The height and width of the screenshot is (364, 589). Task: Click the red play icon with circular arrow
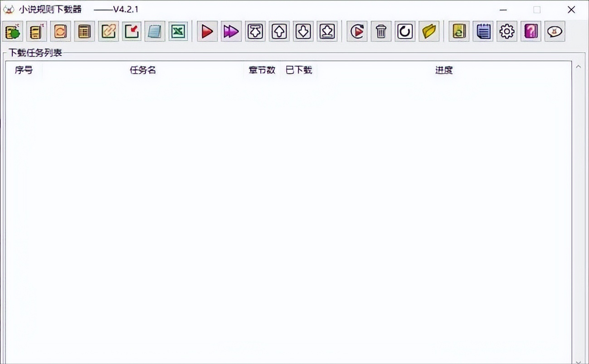pos(357,31)
